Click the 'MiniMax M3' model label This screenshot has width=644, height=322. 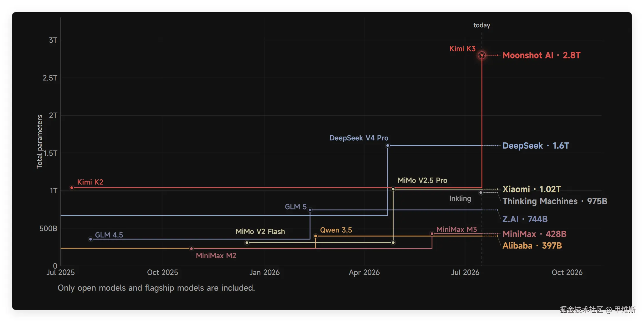(x=457, y=229)
